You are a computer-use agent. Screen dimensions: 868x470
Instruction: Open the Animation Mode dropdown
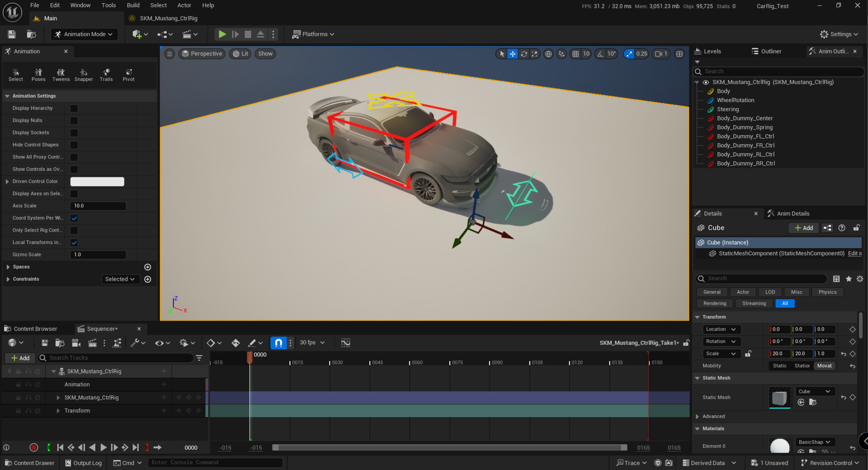(84, 34)
